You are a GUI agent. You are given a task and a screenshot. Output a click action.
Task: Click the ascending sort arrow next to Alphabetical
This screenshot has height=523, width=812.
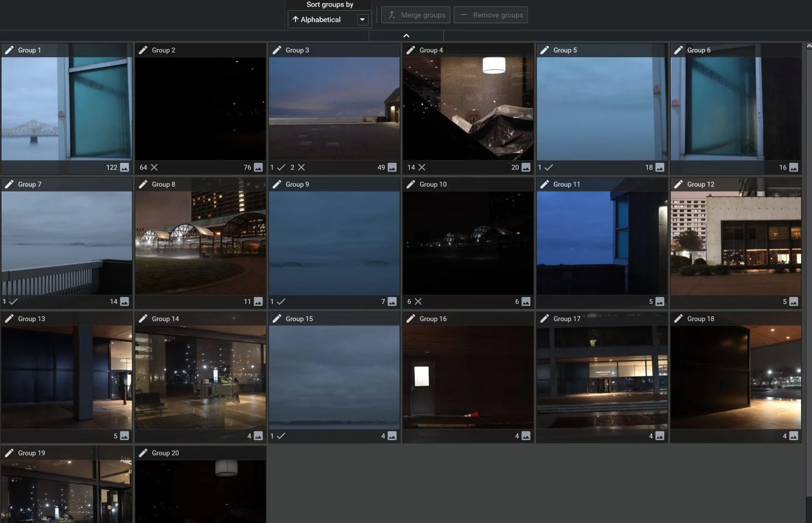coord(297,19)
